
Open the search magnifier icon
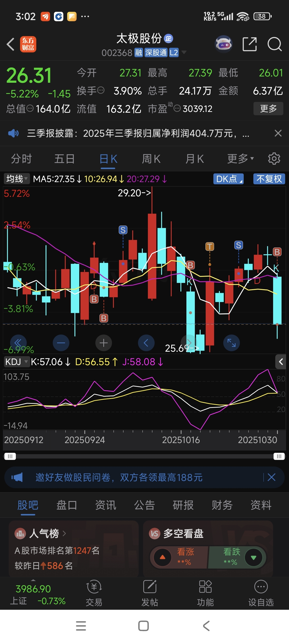coord(275,44)
